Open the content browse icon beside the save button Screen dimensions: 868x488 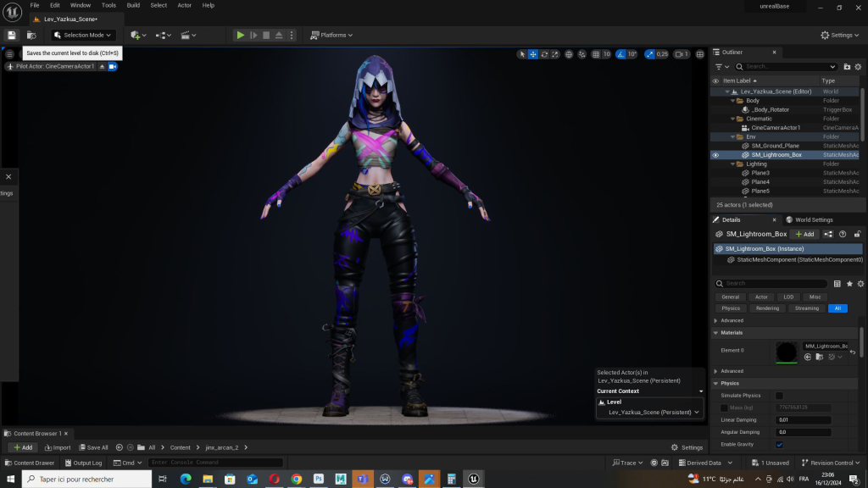point(31,35)
